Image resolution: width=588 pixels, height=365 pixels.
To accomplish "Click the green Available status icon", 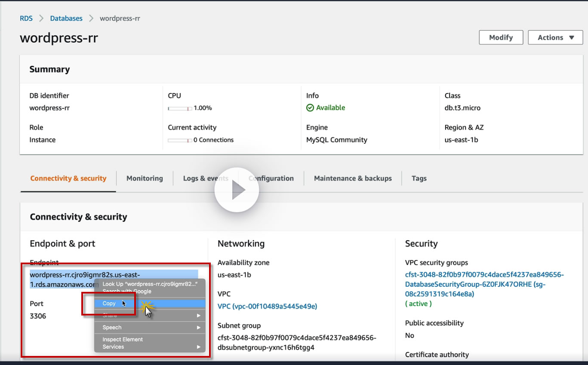I will [310, 108].
